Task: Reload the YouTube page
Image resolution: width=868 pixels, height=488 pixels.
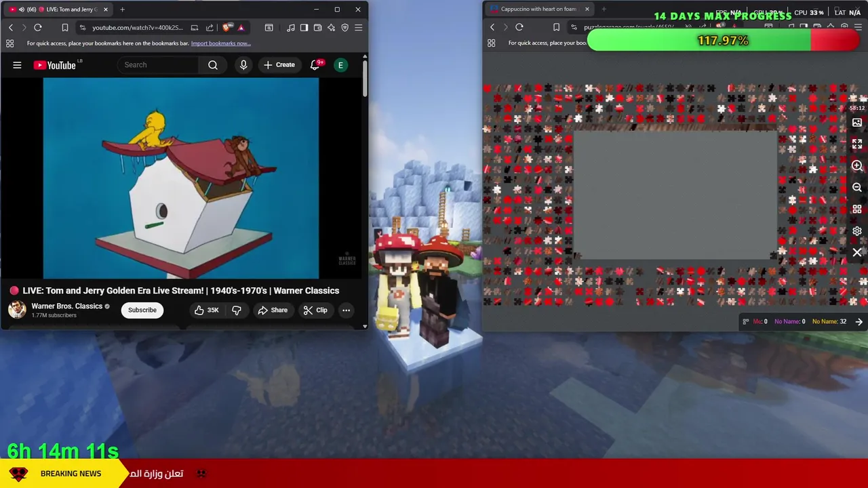Action: click(x=38, y=28)
